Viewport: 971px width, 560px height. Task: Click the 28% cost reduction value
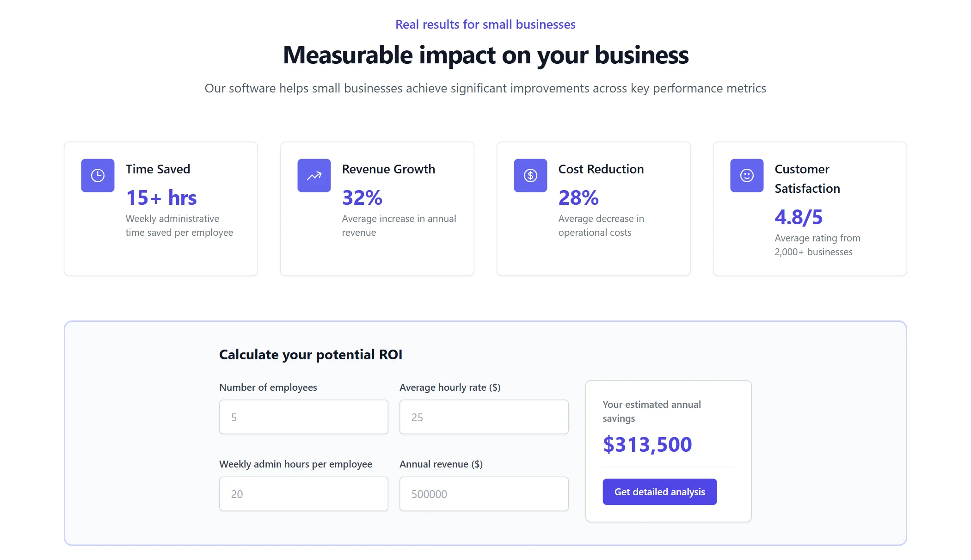(x=578, y=198)
